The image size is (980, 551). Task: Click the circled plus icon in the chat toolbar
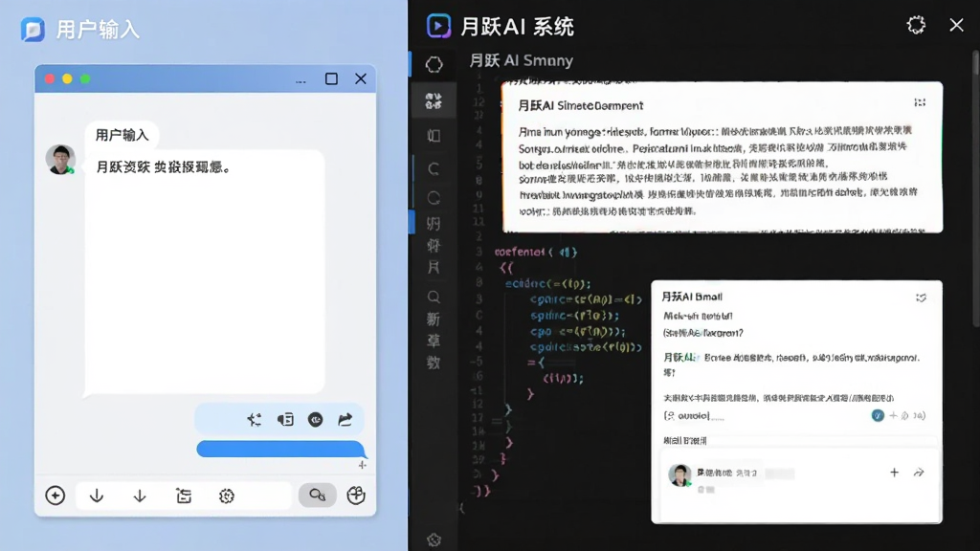click(55, 496)
